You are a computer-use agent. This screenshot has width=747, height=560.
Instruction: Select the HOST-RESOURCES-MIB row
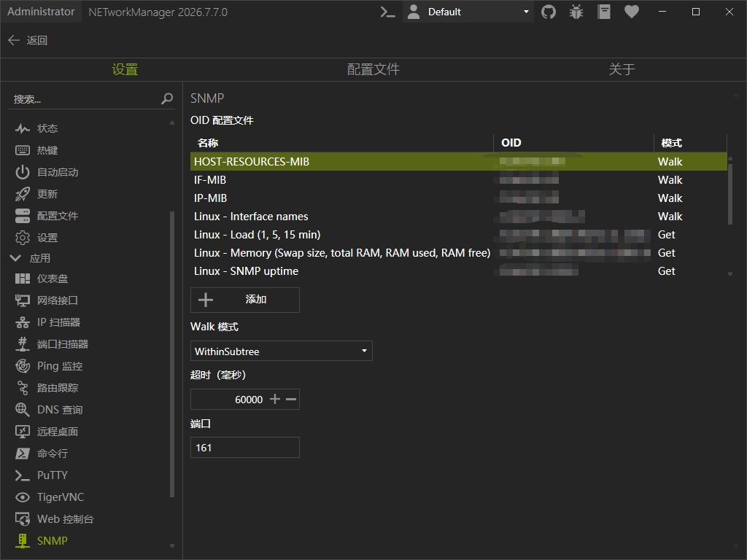tap(458, 161)
